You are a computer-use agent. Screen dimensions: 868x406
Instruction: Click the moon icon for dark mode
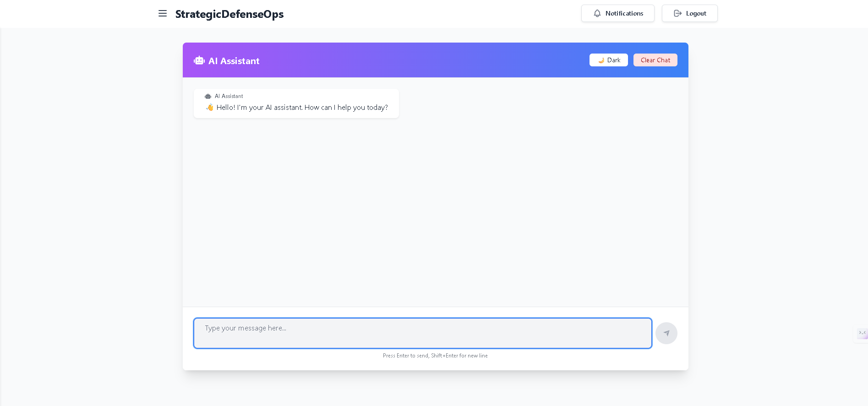coord(601,60)
